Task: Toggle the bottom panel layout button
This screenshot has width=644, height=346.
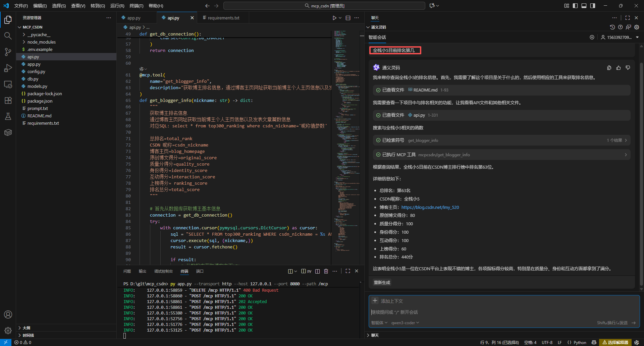Action: pos(584,6)
